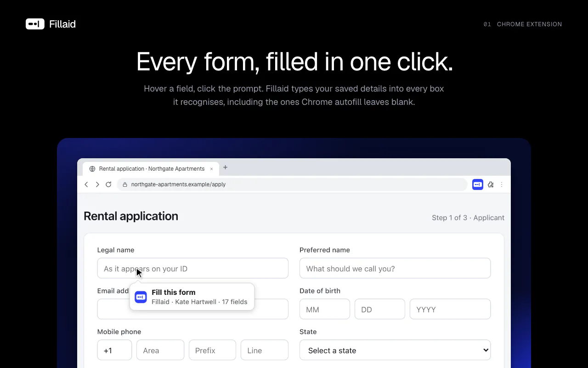Screen dimensions: 588x368
Task: Click the globe favicon on the tab
Action: point(92,169)
